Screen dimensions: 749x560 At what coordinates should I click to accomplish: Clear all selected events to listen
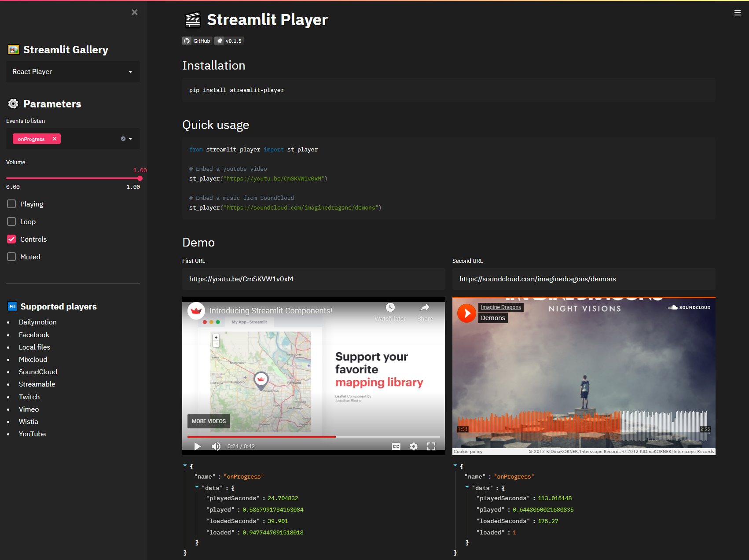tap(123, 139)
